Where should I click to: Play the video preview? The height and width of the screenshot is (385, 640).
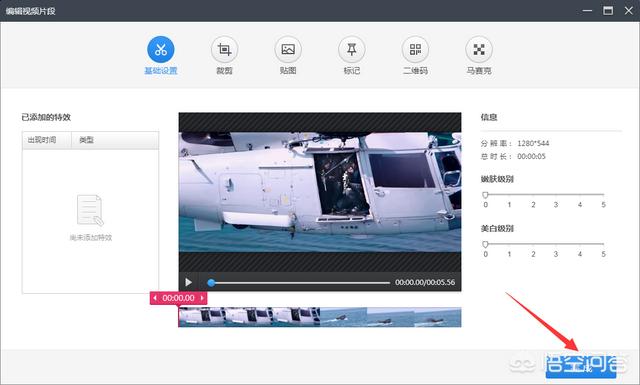[188, 282]
